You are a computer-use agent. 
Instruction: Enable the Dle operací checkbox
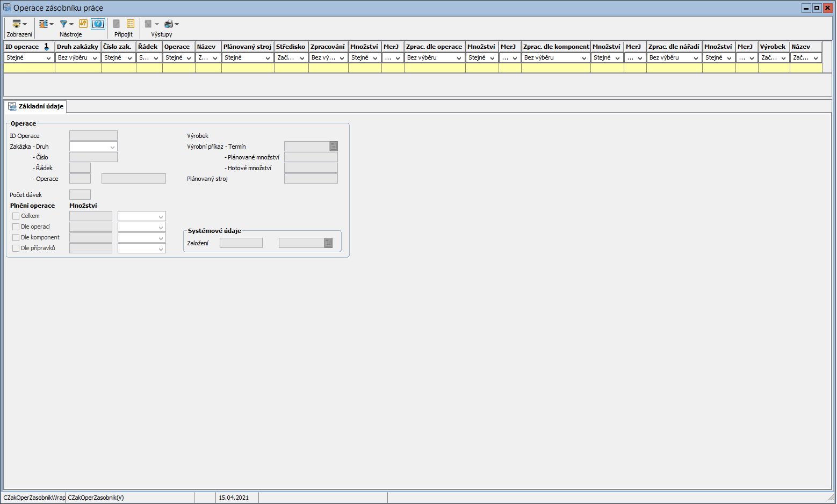tap(16, 227)
